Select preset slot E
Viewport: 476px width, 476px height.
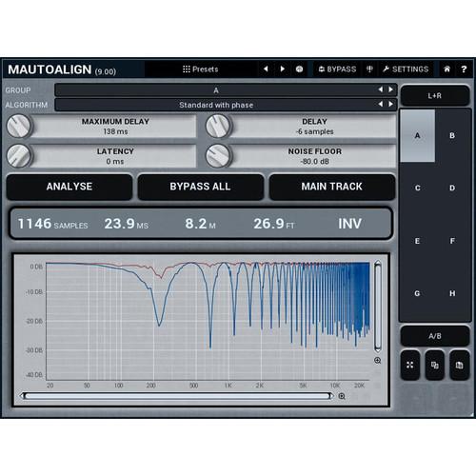coord(417,241)
